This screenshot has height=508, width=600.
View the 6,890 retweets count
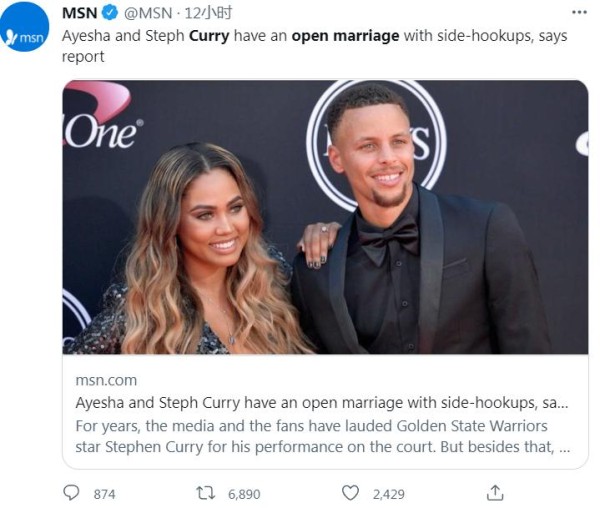pos(244,494)
